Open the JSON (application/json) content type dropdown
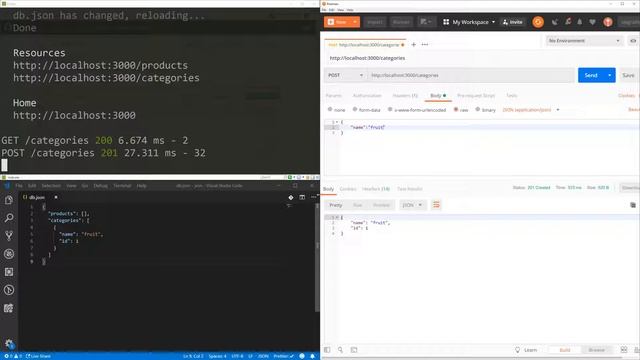The width and height of the screenshot is (640, 360). pyautogui.click(x=531, y=110)
